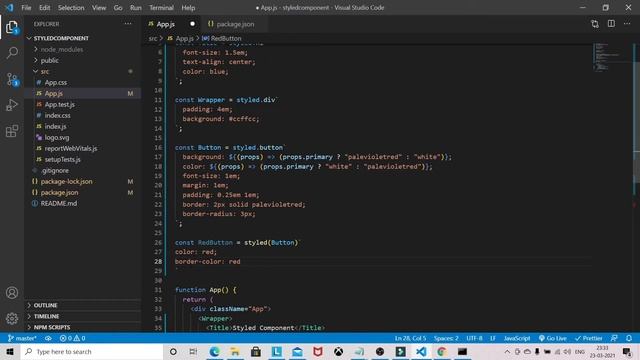
Task: Open setupTests.js file
Action: (x=62, y=160)
